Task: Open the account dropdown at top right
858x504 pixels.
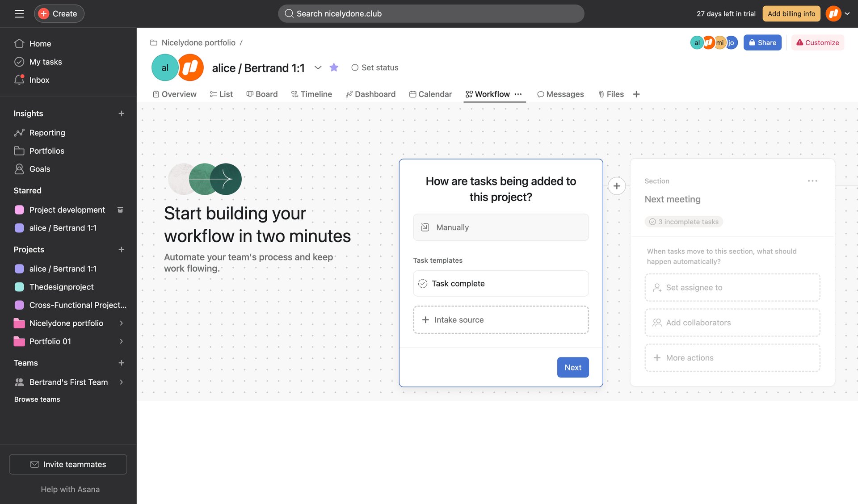Action: point(848,13)
